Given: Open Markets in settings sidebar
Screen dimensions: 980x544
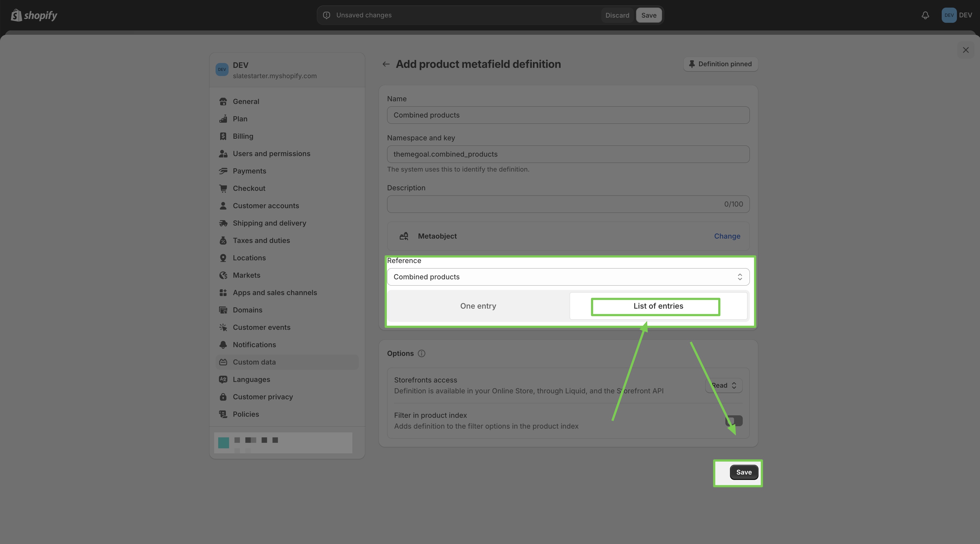Looking at the screenshot, I should pos(287,276).
